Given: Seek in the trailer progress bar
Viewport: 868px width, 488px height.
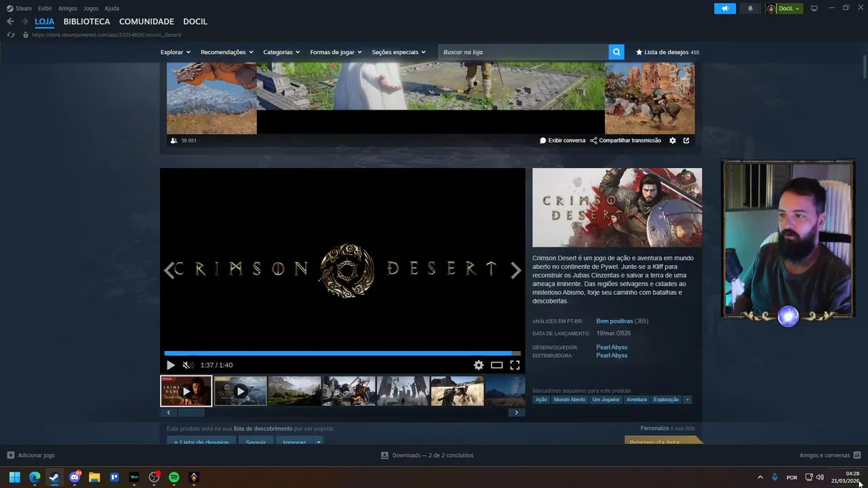Looking at the screenshot, I should [342, 353].
